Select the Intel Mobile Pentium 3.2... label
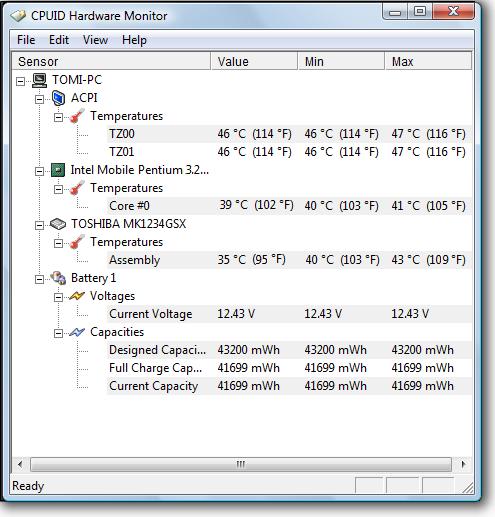 pos(140,170)
